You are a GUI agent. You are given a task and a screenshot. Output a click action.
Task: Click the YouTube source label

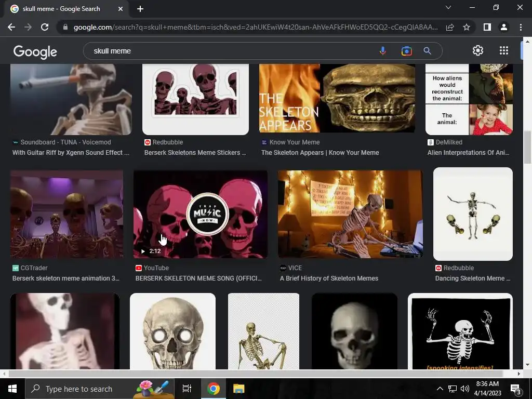click(x=156, y=268)
